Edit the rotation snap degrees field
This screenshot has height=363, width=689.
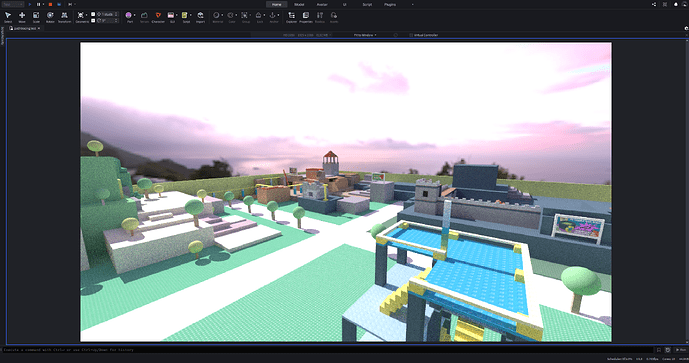[108, 21]
